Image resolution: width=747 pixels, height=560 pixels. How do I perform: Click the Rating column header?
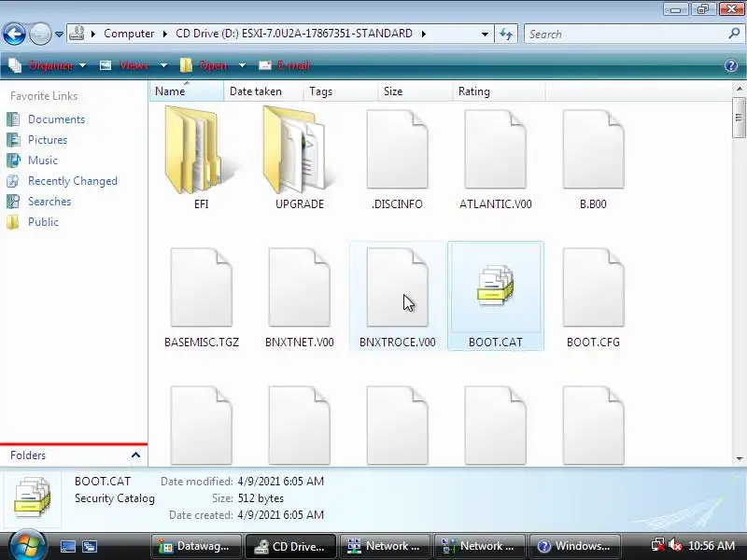click(x=499, y=91)
